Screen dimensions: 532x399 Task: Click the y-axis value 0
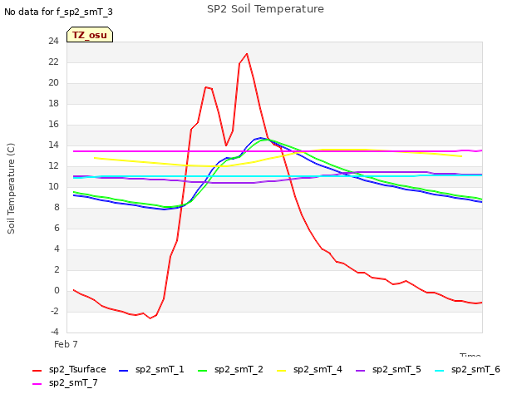[57, 290]
